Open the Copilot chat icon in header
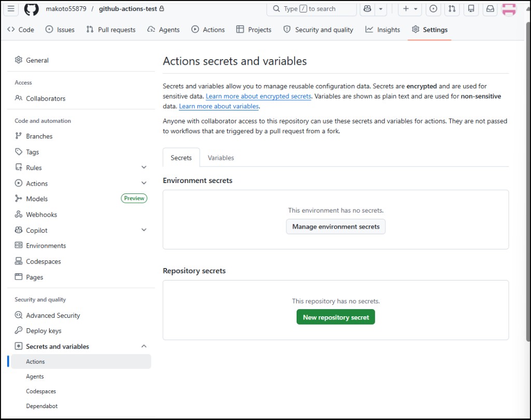This screenshot has height=420, width=531. pyautogui.click(x=368, y=9)
